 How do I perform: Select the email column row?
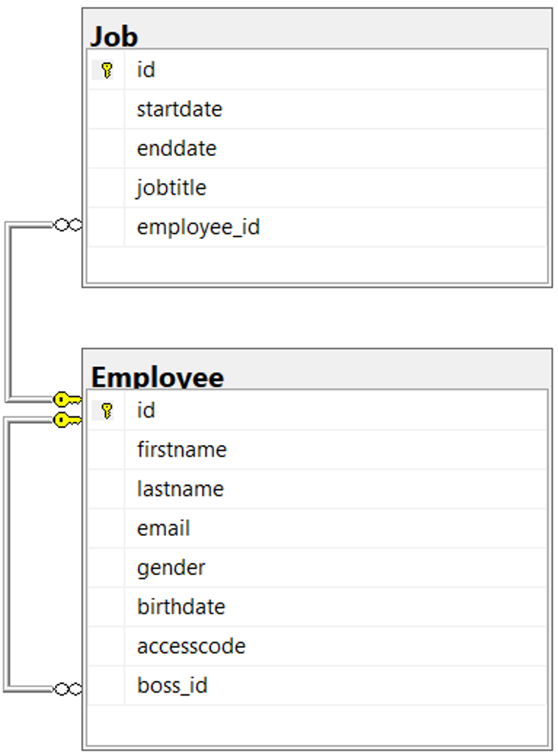point(163,528)
